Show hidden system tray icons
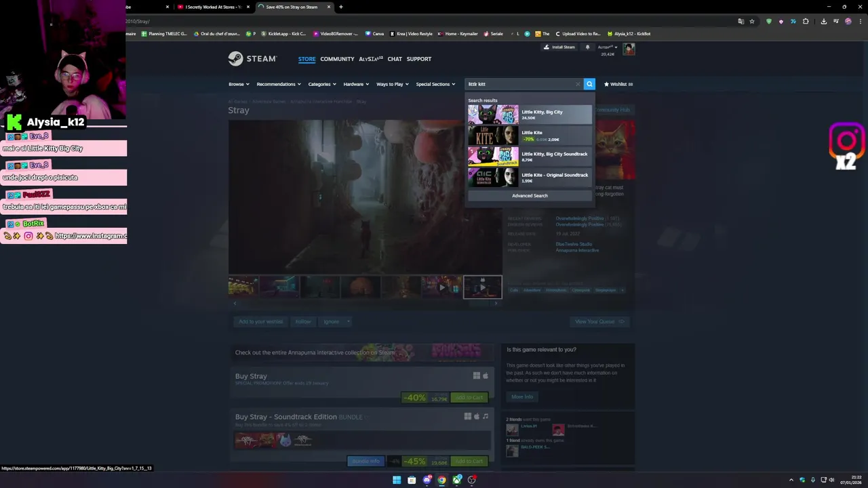This screenshot has height=488, width=868. point(791,480)
